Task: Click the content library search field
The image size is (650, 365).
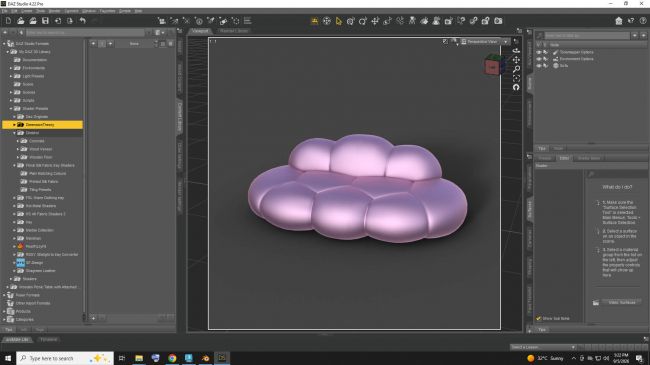Action: point(85,32)
